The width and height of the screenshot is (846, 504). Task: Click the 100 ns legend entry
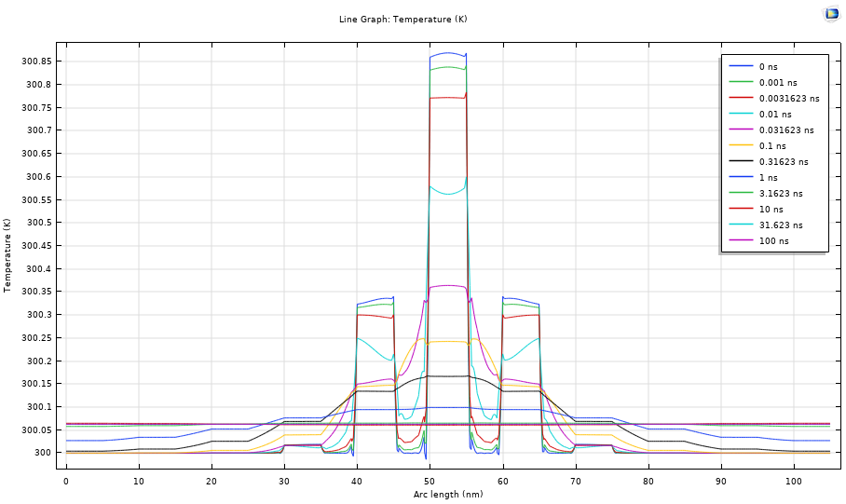tap(773, 240)
